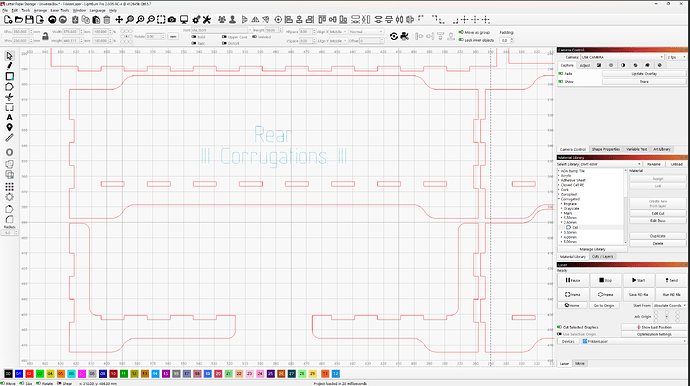Open the Font dropdown
The width and height of the screenshot is (690, 386).
pos(221,30)
